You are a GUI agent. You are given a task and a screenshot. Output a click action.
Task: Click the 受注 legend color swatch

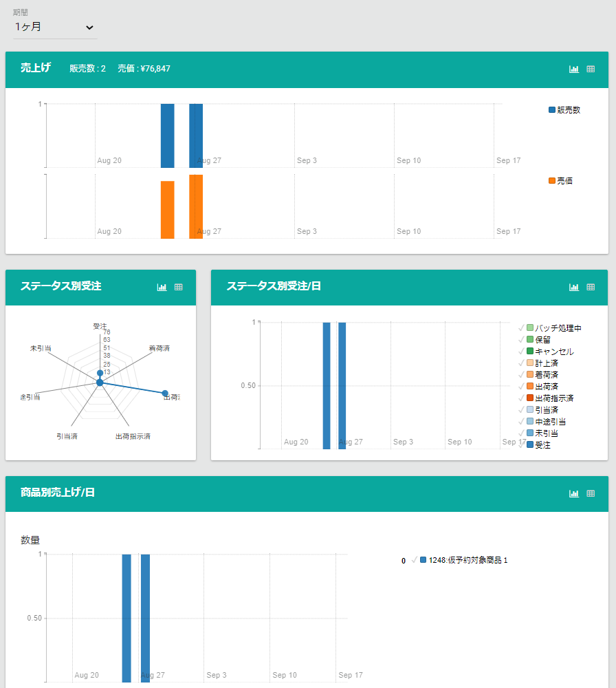530,445
